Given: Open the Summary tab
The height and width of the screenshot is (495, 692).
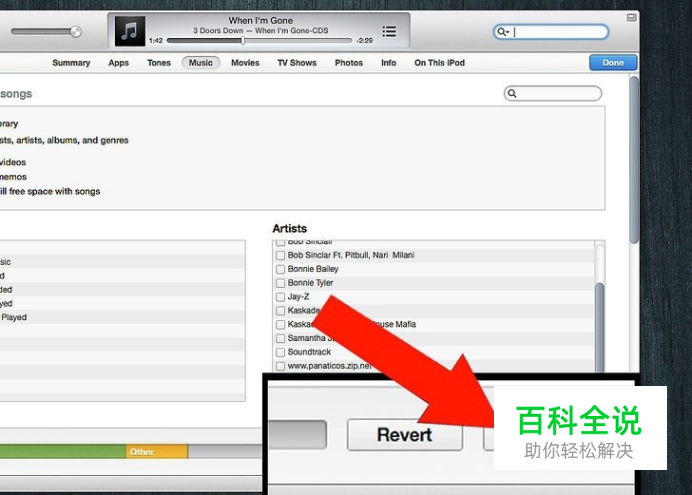Looking at the screenshot, I should point(71,63).
